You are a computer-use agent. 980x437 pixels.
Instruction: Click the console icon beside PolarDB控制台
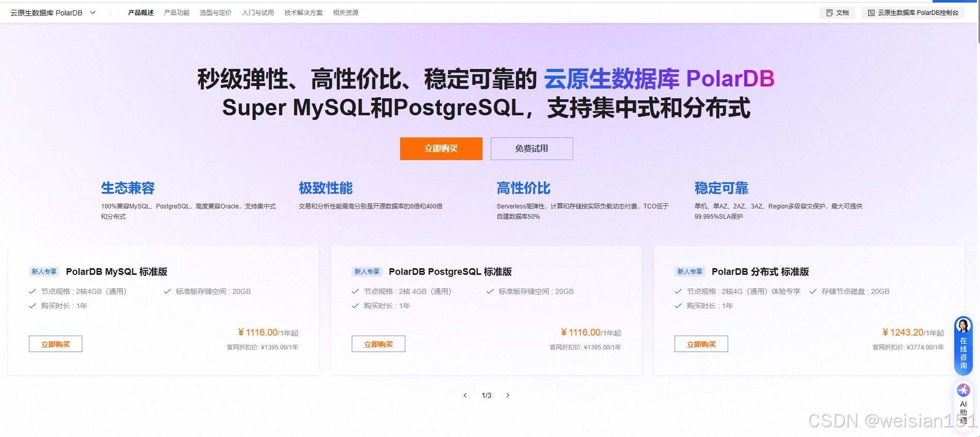(x=871, y=13)
